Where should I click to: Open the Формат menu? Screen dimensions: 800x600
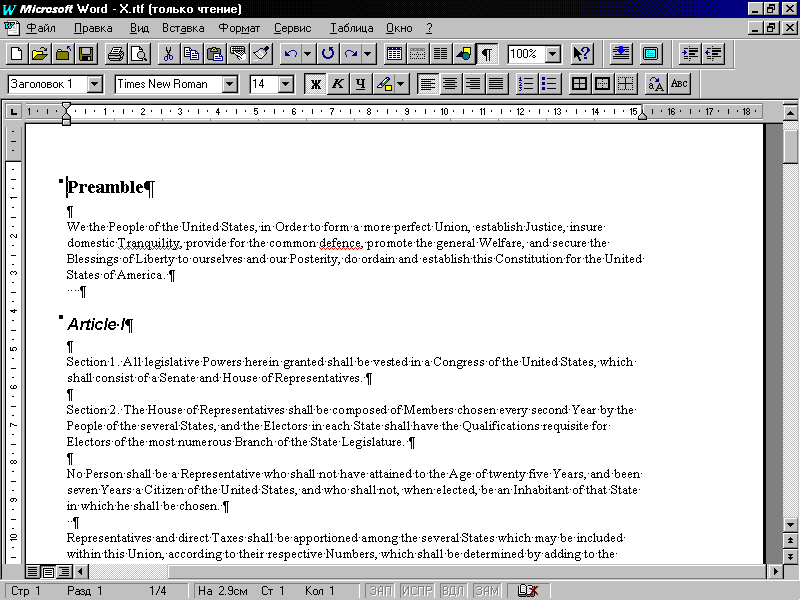click(x=239, y=28)
